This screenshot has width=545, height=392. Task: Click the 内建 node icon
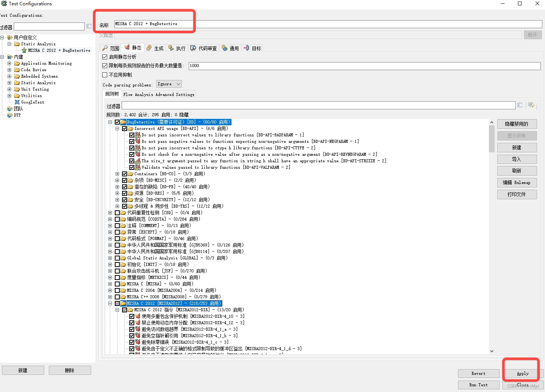pos(10,57)
